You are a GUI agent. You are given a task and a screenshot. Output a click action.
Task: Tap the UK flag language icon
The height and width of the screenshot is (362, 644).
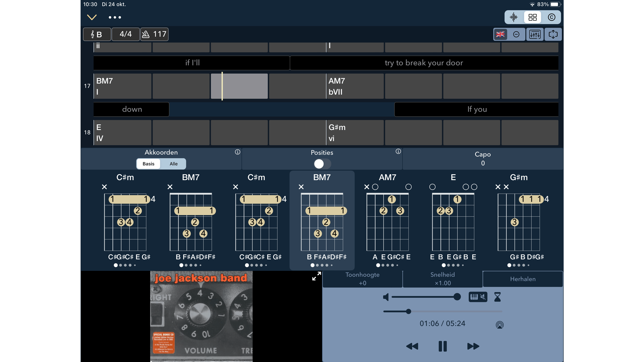click(500, 34)
